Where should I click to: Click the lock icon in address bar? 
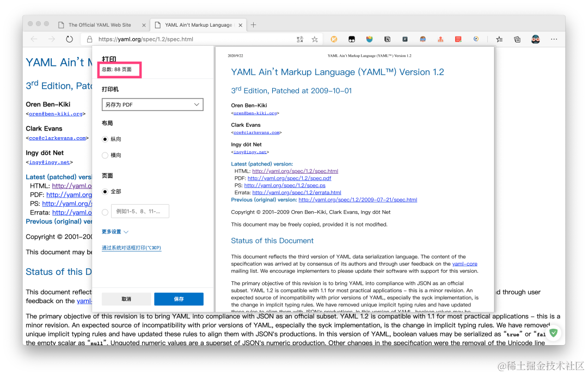[x=89, y=39]
